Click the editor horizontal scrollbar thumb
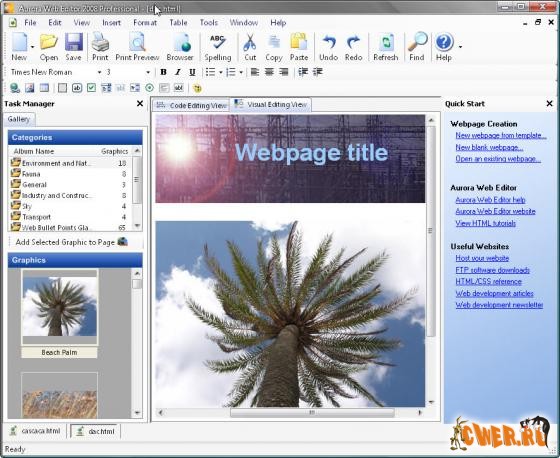This screenshot has width=560, height=458. (x=312, y=413)
